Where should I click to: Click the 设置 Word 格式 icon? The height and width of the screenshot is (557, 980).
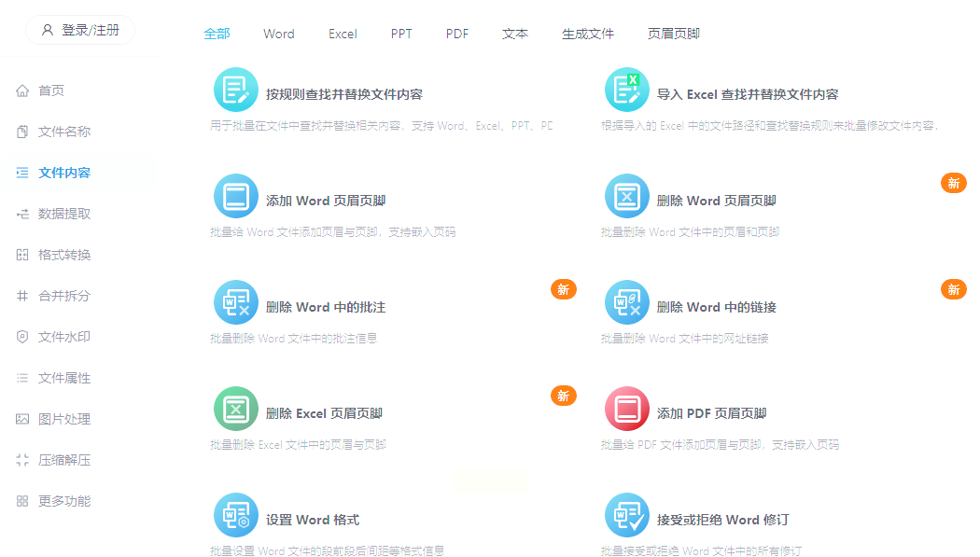coord(235,515)
